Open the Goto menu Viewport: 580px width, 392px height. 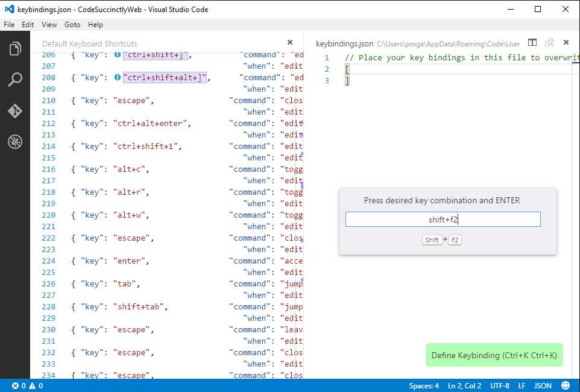click(72, 25)
